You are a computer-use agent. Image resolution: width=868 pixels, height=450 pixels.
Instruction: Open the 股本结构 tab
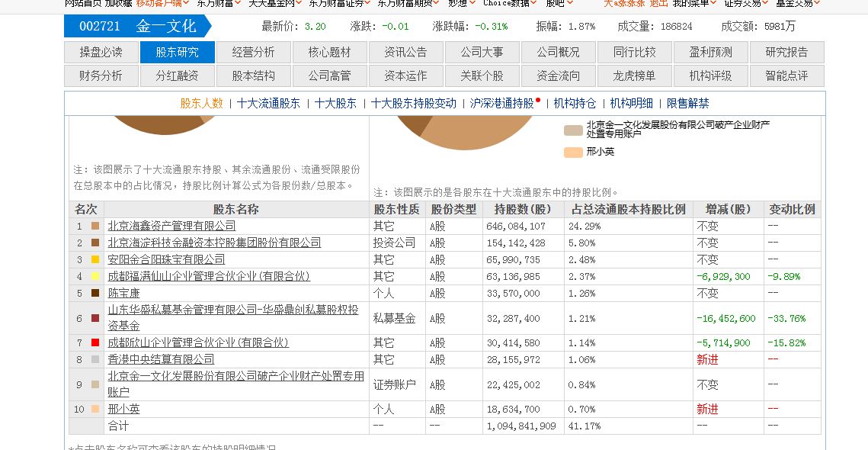tap(253, 76)
